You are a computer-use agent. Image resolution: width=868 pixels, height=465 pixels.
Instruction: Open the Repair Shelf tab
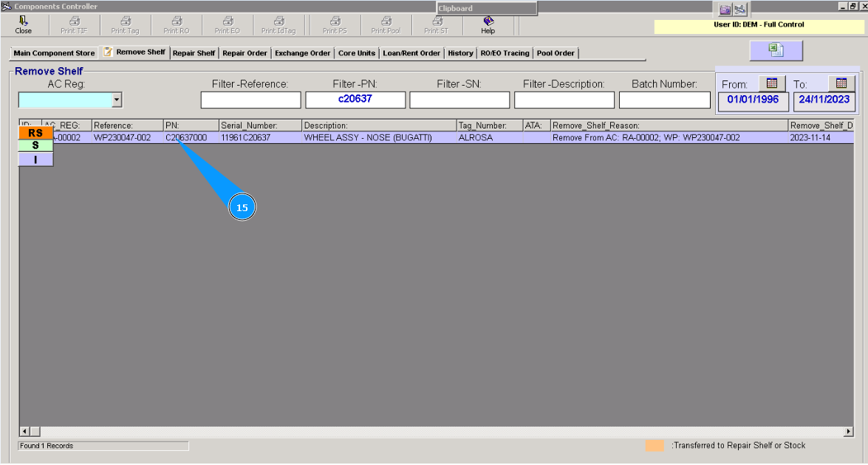[194, 53]
